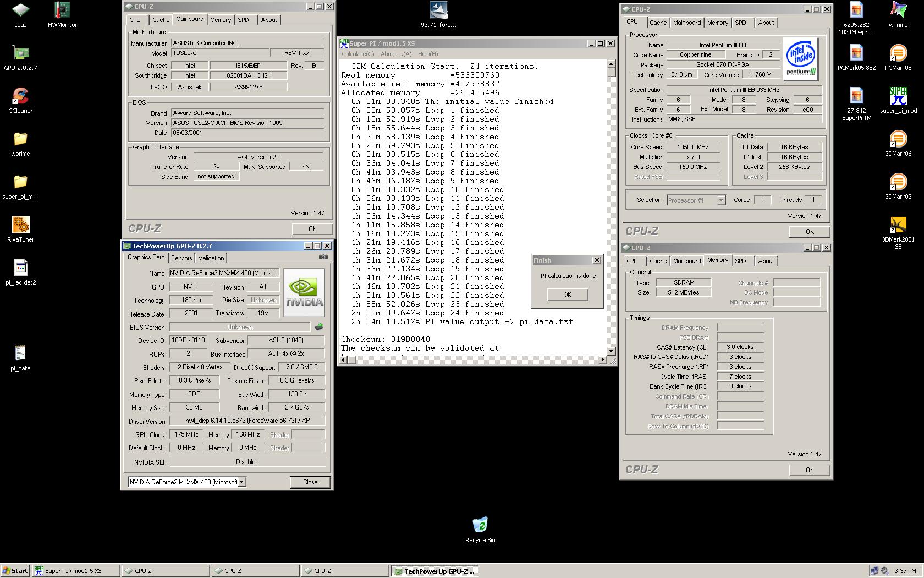Select the 93.71_forc... desktop icon
924x578 pixels.
[438, 15]
